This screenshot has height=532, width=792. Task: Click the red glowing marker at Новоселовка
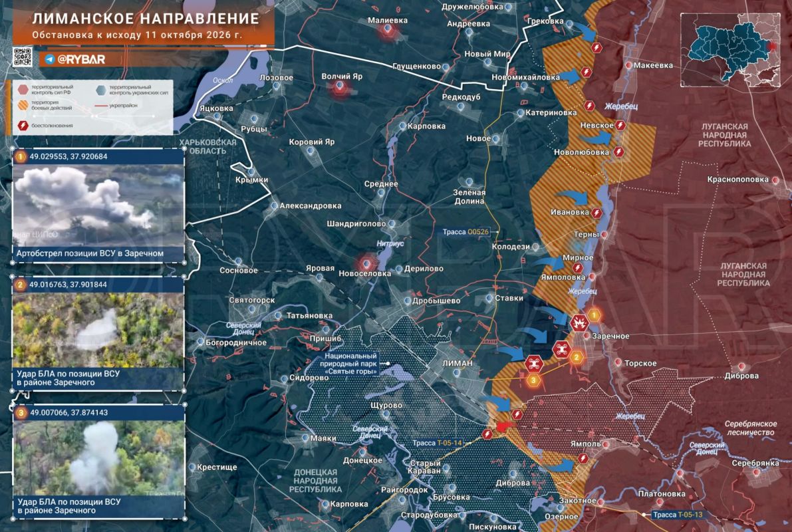(x=367, y=263)
